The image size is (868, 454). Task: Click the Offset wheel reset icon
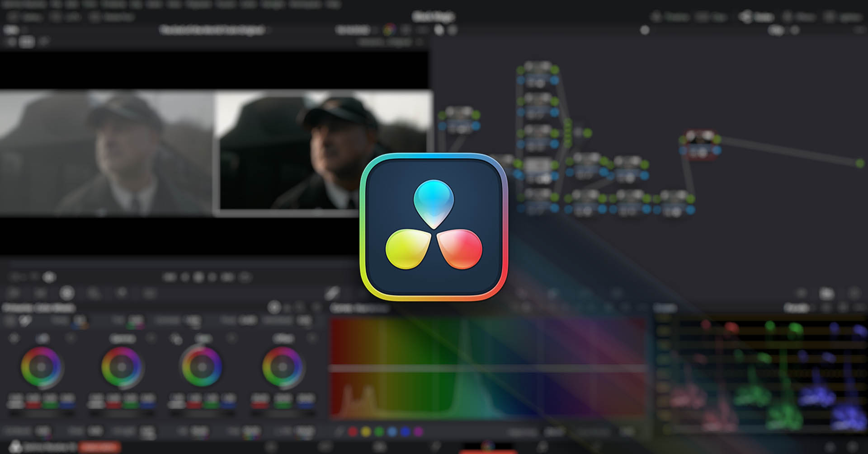(312, 338)
